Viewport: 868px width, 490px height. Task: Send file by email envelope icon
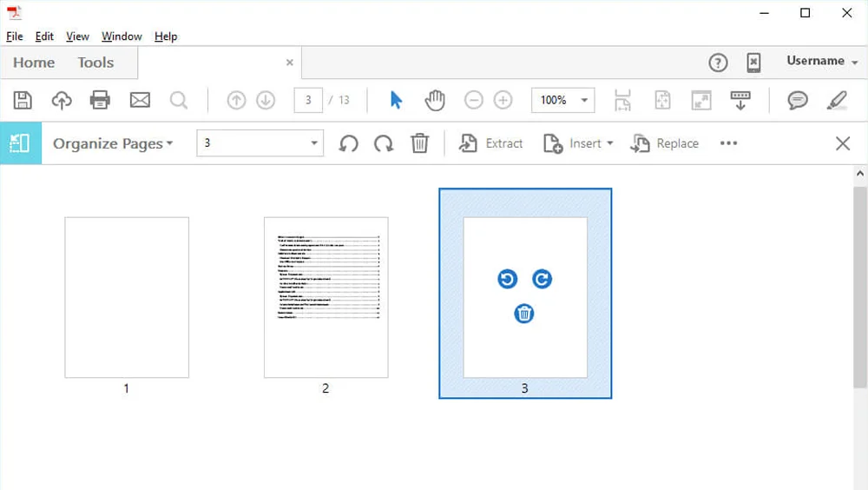140,100
